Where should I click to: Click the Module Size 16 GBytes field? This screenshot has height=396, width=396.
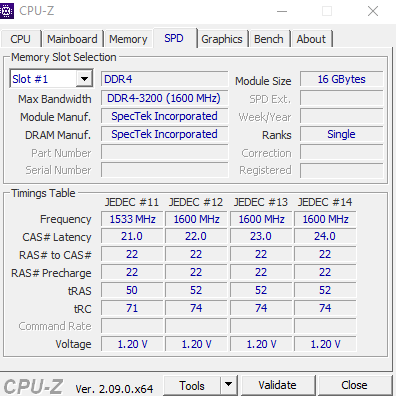coord(342,79)
